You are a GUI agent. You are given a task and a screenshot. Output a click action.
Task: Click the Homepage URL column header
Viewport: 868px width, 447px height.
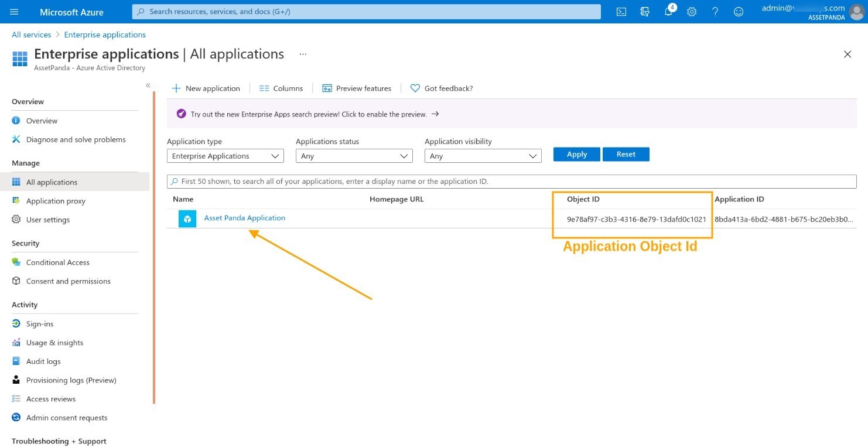click(x=397, y=199)
